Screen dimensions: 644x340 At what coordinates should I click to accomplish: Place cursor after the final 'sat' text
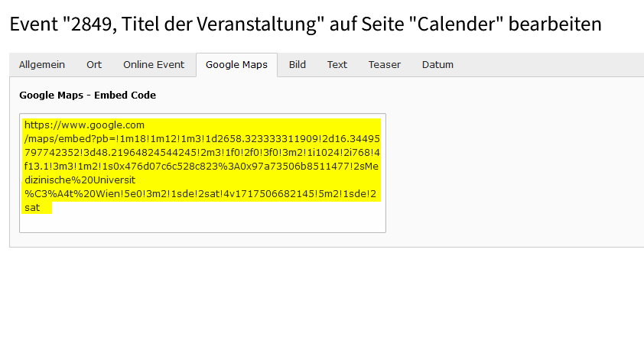(41, 208)
